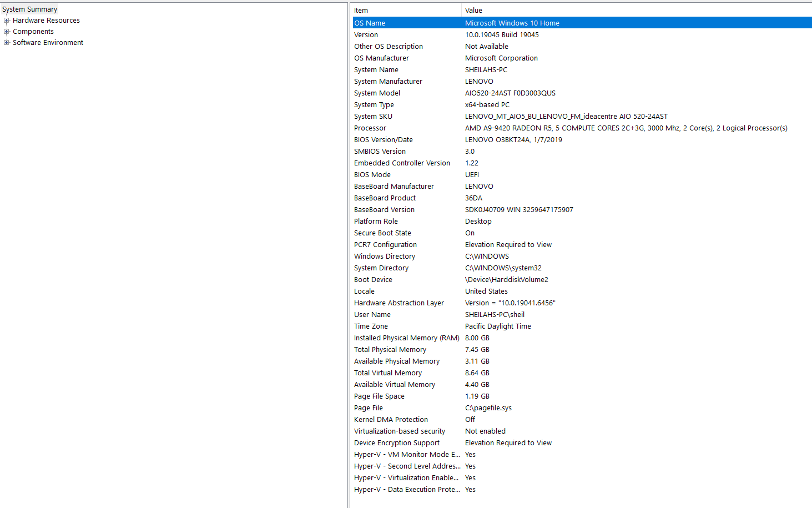Expand the Hardware Resources tree node
812x508 pixels.
pyautogui.click(x=6, y=21)
